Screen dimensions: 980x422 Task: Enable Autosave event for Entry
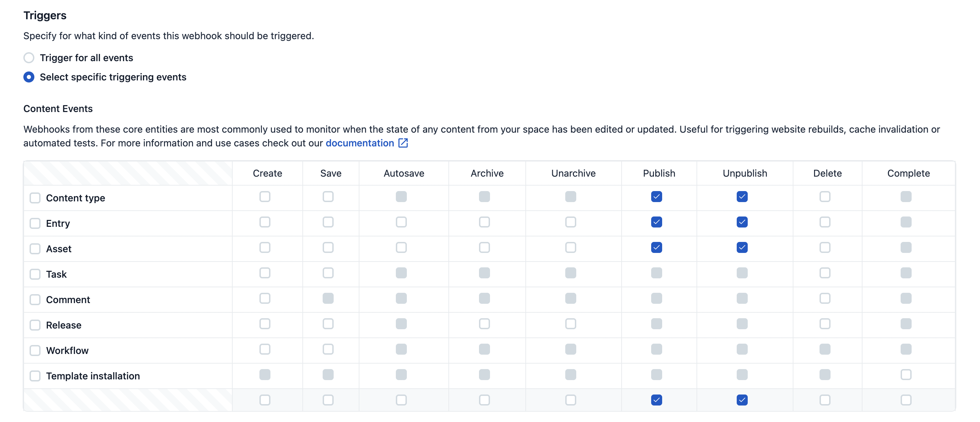401,222
